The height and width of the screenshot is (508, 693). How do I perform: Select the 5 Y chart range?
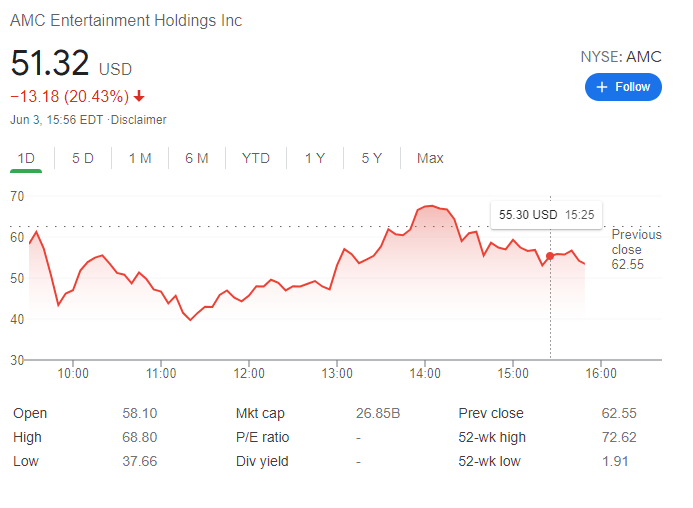(372, 158)
